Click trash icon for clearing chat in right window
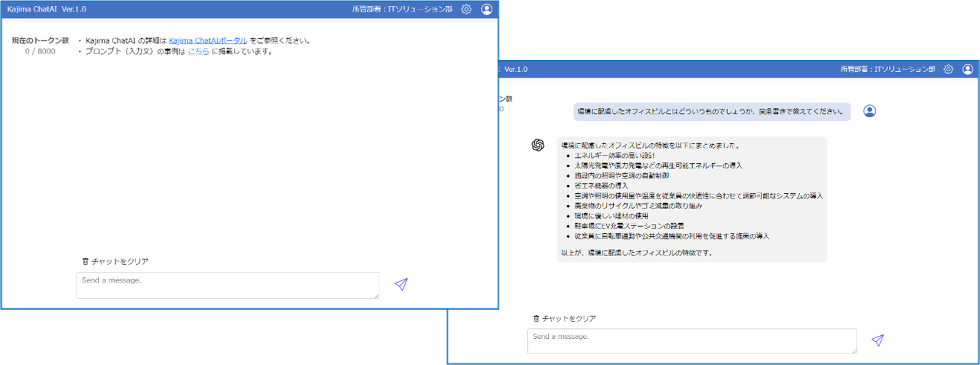The width and height of the screenshot is (980, 365). [x=536, y=318]
